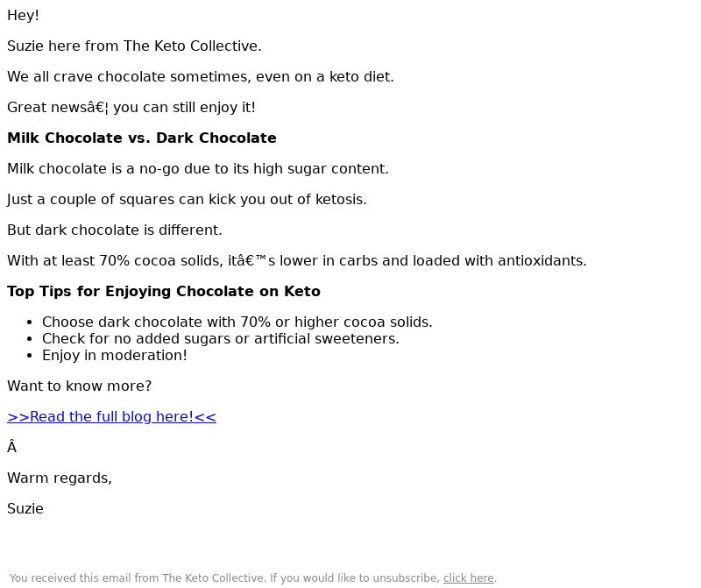Click the 'Enjoy in moderation!' bullet

tap(115, 356)
